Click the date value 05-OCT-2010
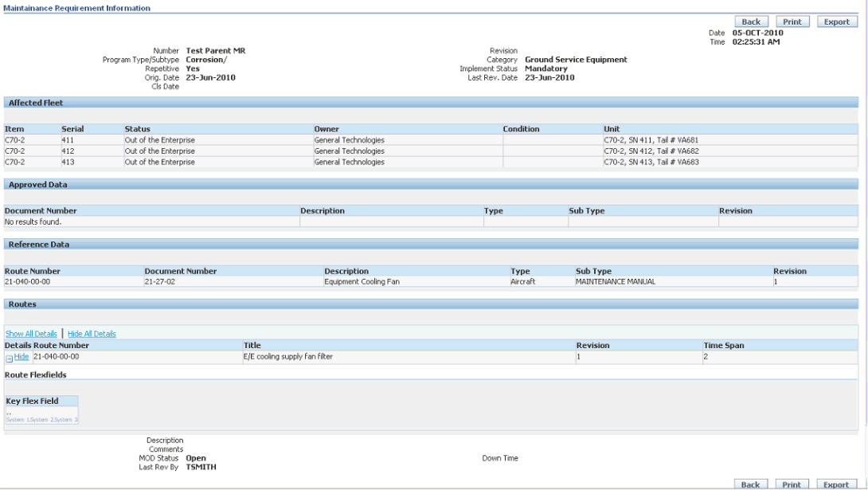 tap(758, 33)
